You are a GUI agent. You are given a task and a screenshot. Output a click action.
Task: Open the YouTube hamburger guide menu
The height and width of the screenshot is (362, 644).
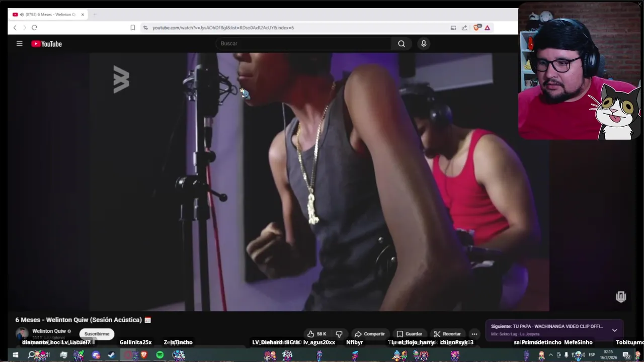20,44
